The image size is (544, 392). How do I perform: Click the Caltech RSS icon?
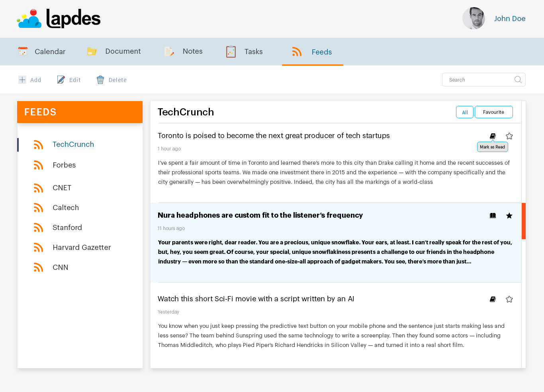(x=38, y=208)
